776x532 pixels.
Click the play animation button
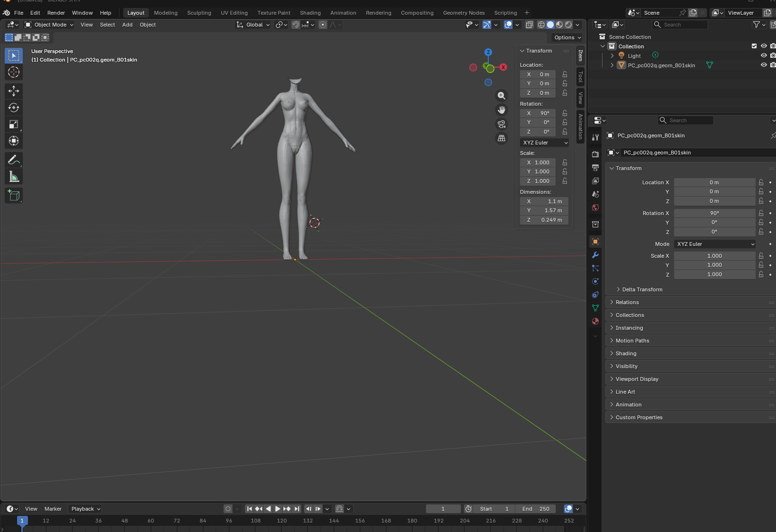[278, 509]
